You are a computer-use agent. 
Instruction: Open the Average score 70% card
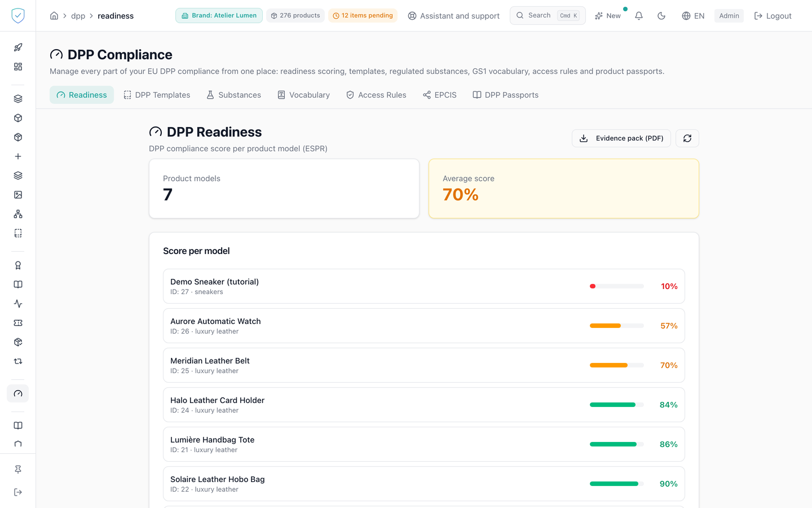[564, 189]
